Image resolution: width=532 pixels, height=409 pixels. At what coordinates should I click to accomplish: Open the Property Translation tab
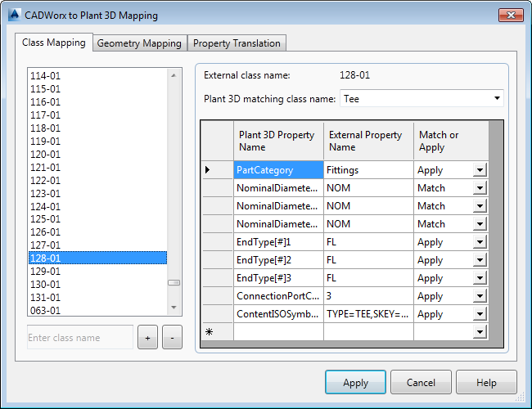237,43
